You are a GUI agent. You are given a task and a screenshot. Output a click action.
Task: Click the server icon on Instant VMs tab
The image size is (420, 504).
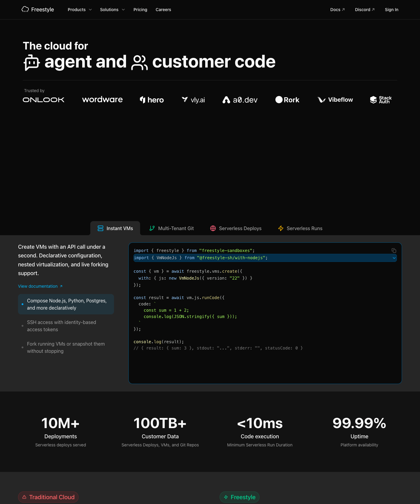100,228
